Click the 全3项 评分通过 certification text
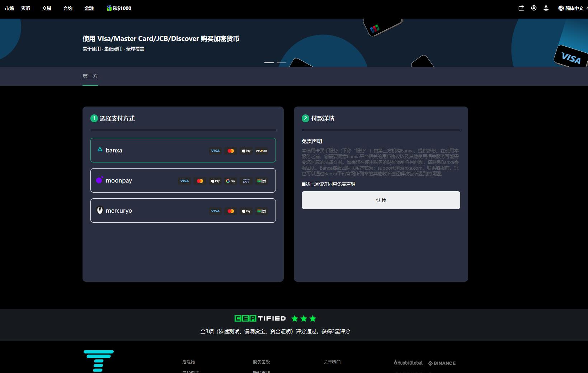This screenshot has height=373, width=588. [x=275, y=331]
